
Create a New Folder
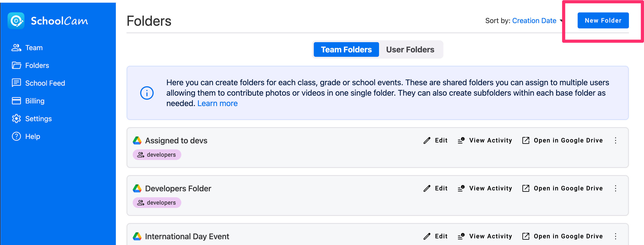pyautogui.click(x=603, y=20)
